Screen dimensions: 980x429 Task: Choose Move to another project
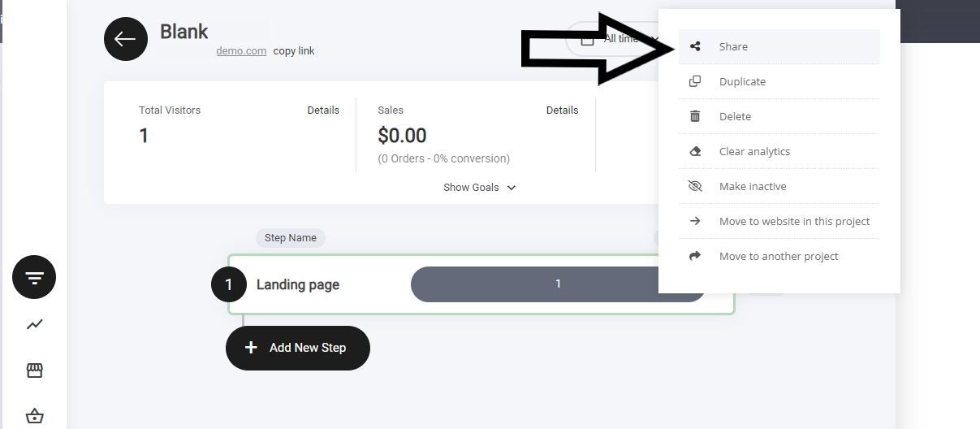[778, 256]
